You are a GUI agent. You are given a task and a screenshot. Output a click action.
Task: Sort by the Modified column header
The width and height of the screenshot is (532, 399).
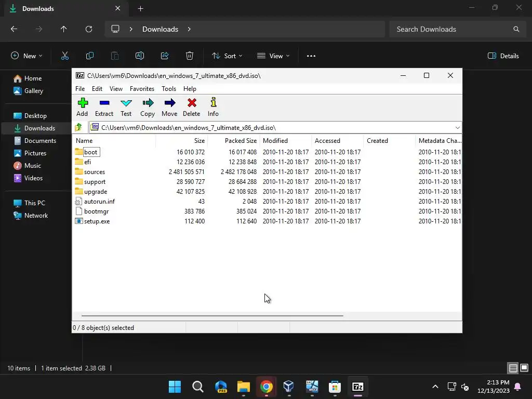tap(286, 140)
